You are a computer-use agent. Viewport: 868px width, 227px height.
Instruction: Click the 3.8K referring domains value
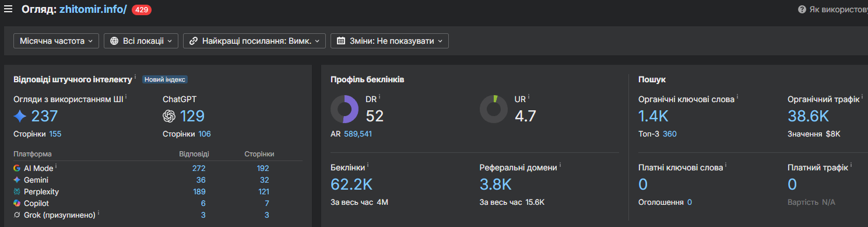tap(496, 184)
